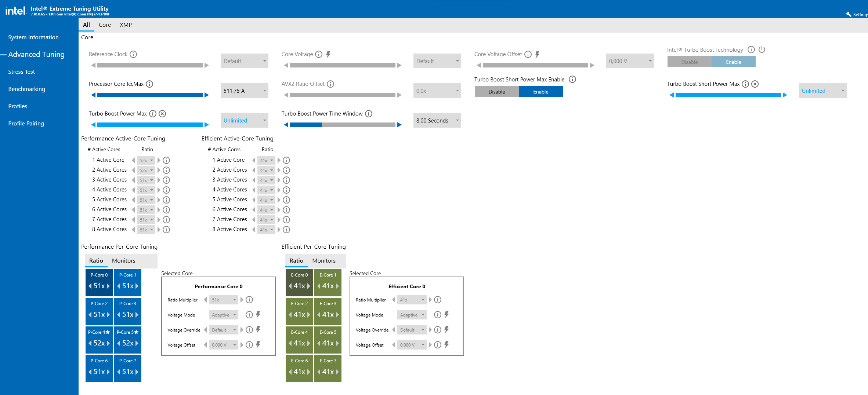Image resolution: width=868 pixels, height=395 pixels.
Task: Open Performance Core 0 Ratio Multiplier info
Action: click(x=249, y=300)
